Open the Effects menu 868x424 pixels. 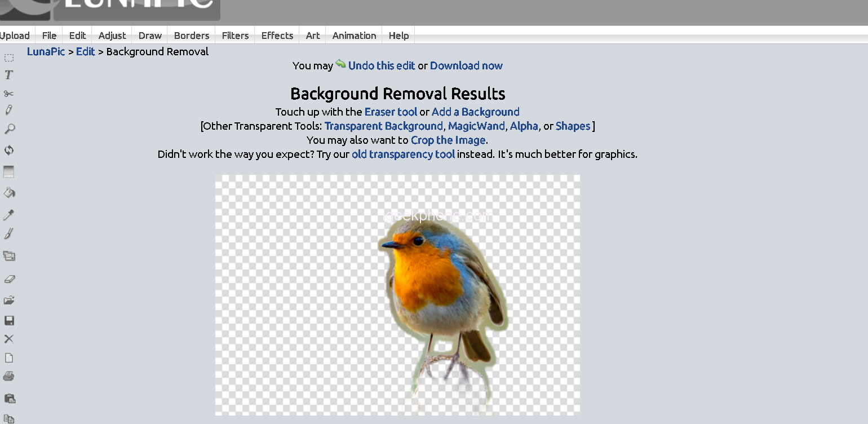[277, 36]
